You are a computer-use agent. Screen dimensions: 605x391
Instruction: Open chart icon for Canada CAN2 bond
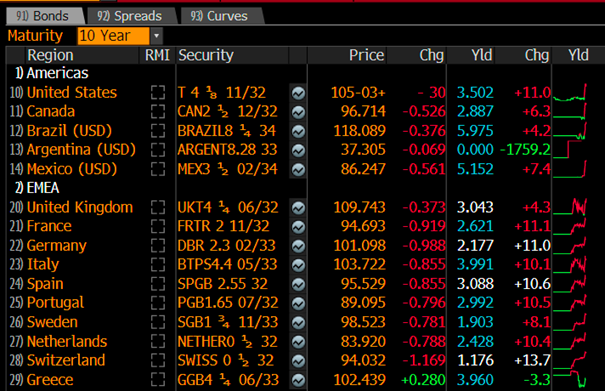coord(298,112)
